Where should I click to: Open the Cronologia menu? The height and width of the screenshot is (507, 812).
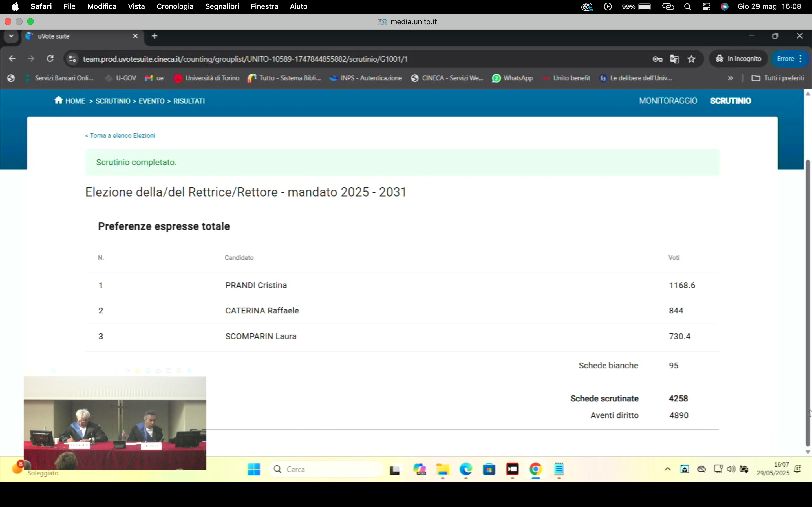pos(175,7)
